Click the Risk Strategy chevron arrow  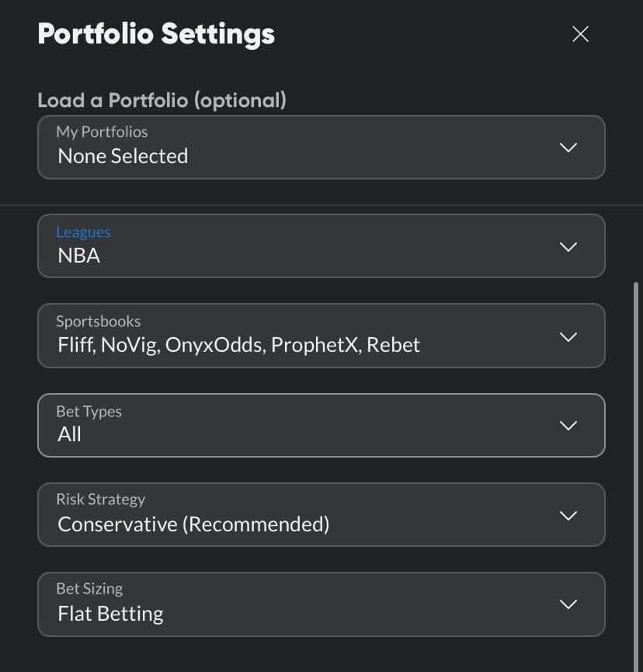[568, 515]
